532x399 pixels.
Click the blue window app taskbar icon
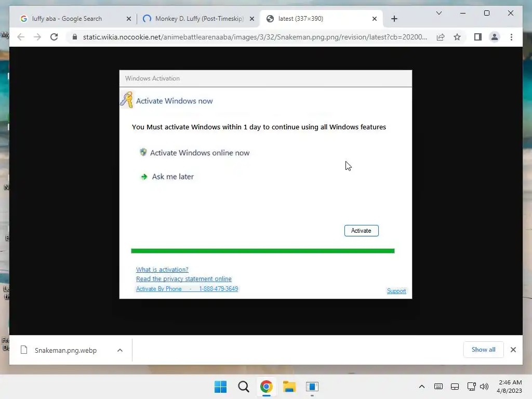[312, 387]
